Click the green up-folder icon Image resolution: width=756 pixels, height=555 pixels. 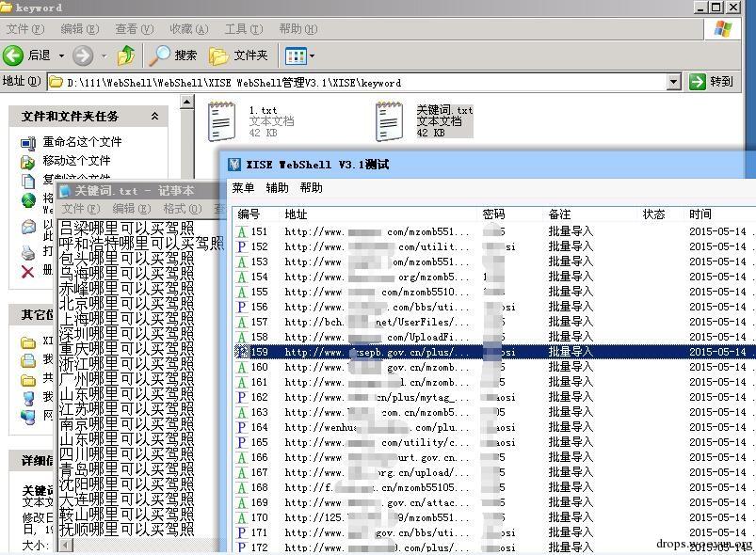126,55
